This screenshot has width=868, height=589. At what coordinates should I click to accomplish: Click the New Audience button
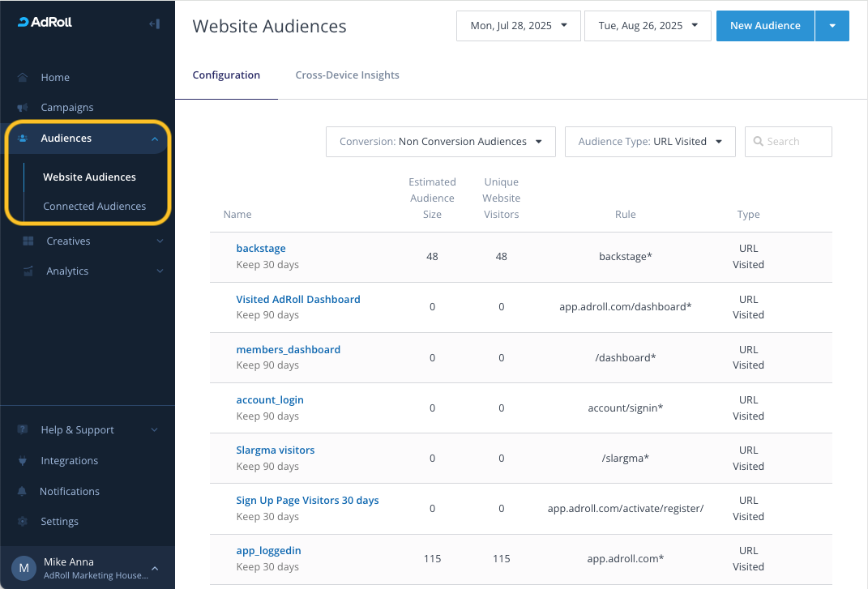[764, 26]
